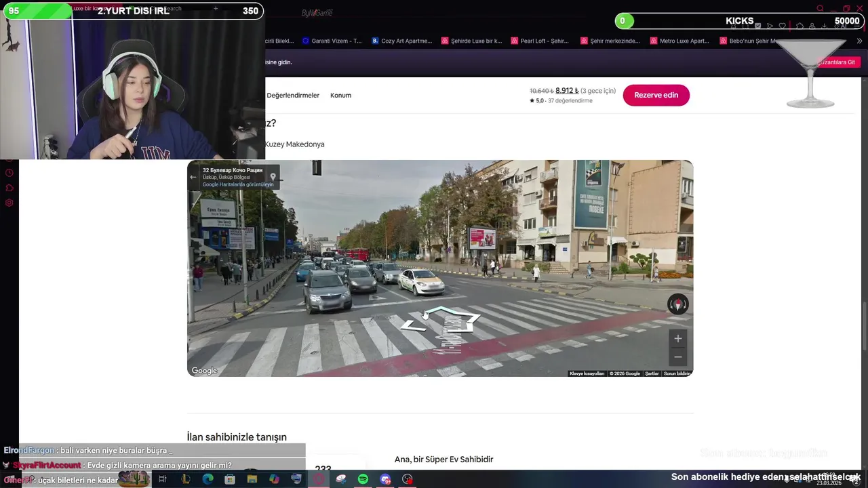Image resolution: width=868 pixels, height=488 pixels.
Task: Open "Google Haritalar'da görüntüleyin" link
Action: (x=238, y=184)
